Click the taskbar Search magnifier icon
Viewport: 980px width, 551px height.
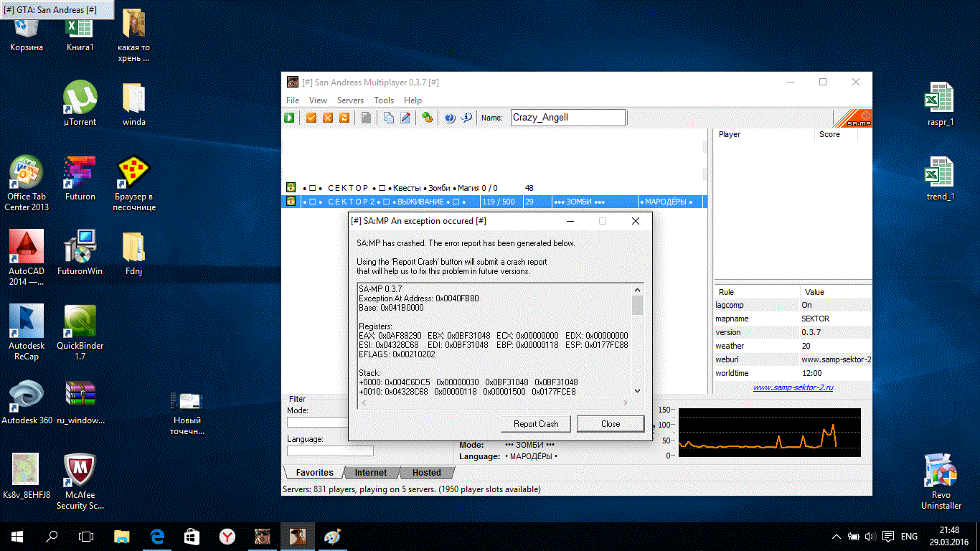[52, 536]
